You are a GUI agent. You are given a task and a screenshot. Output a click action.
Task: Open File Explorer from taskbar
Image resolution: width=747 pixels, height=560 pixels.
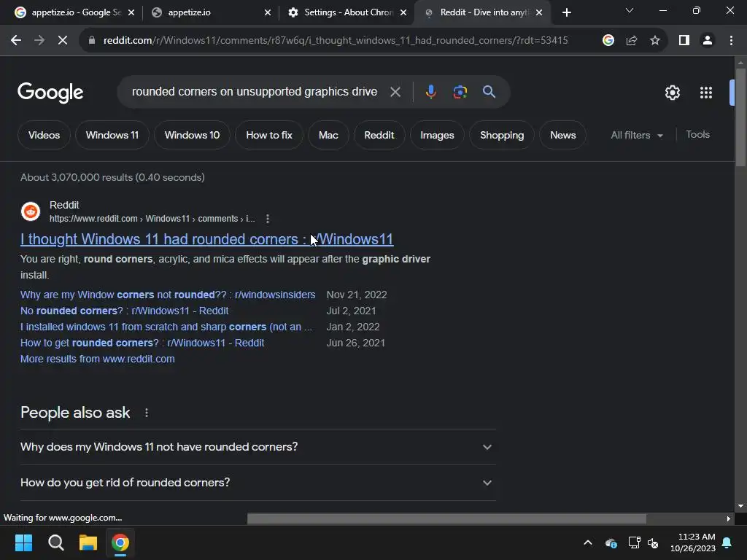pos(88,542)
